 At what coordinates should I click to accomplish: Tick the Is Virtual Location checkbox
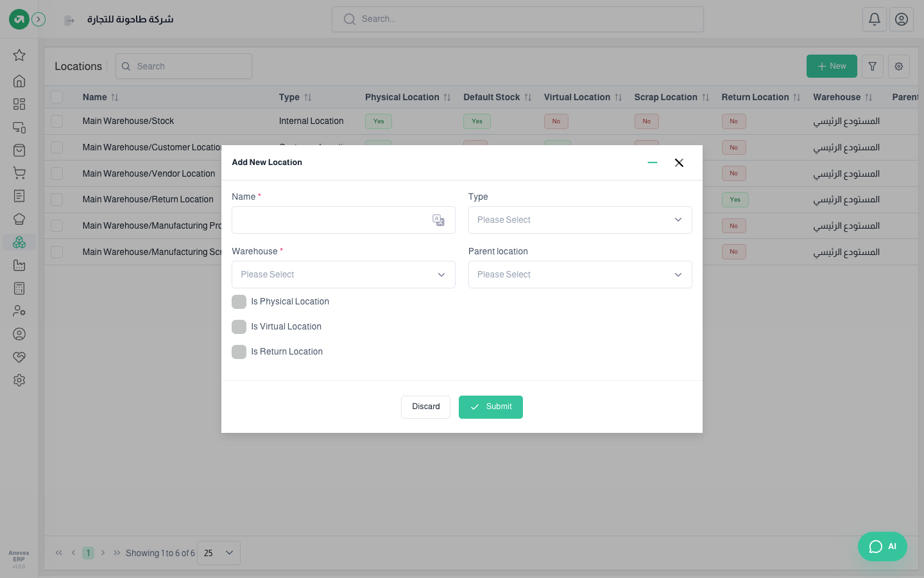(x=239, y=327)
